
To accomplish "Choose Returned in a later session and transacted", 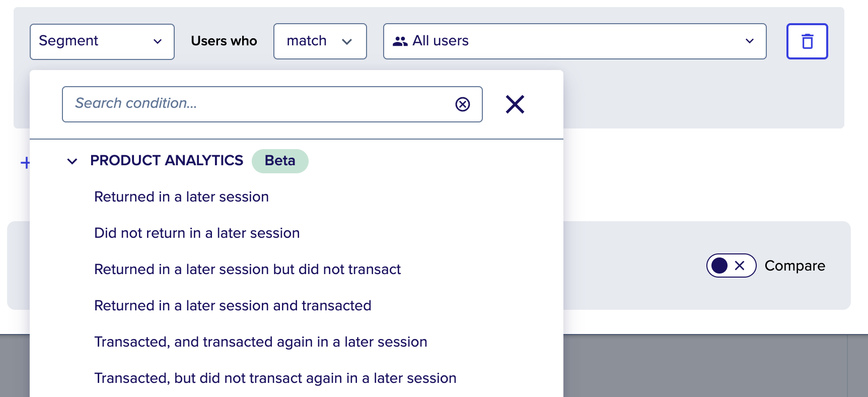I will [x=233, y=306].
